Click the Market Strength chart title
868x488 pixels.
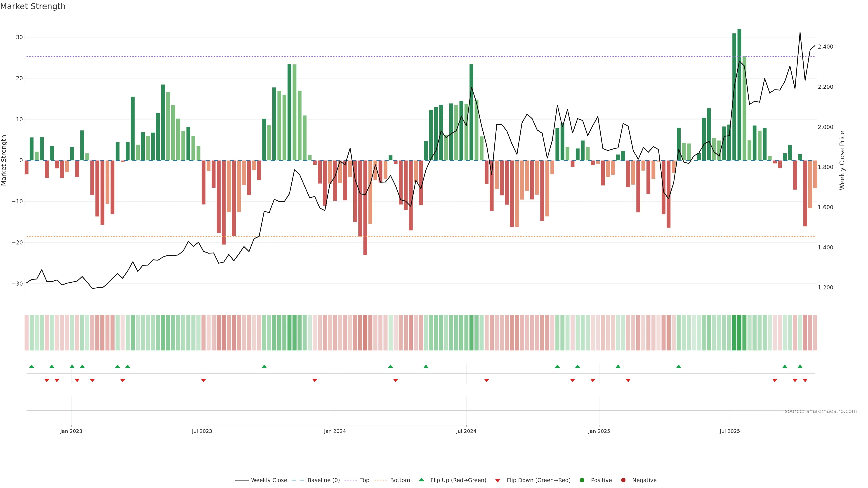[x=33, y=6]
